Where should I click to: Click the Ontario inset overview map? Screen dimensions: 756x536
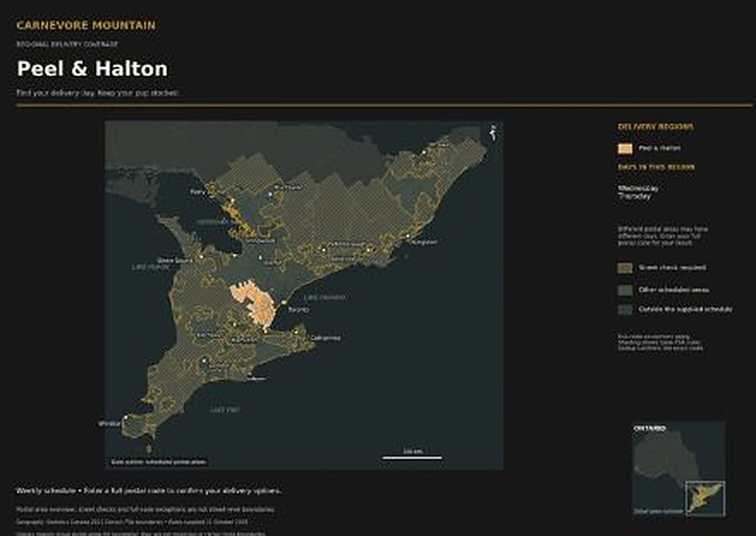(679, 469)
